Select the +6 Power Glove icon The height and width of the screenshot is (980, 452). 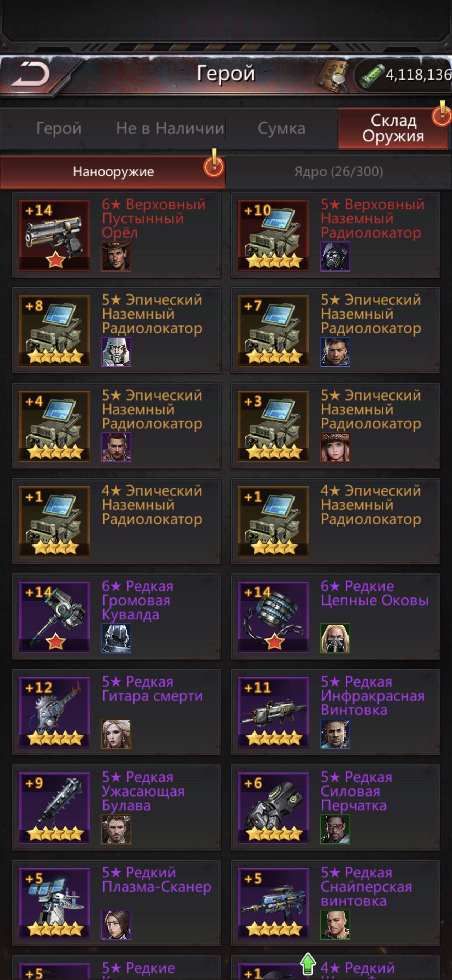[273, 808]
